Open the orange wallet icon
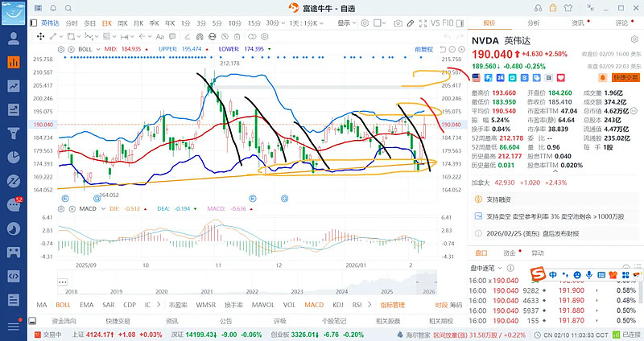Viewport: 644px width, 341px height. pyautogui.click(x=553, y=8)
